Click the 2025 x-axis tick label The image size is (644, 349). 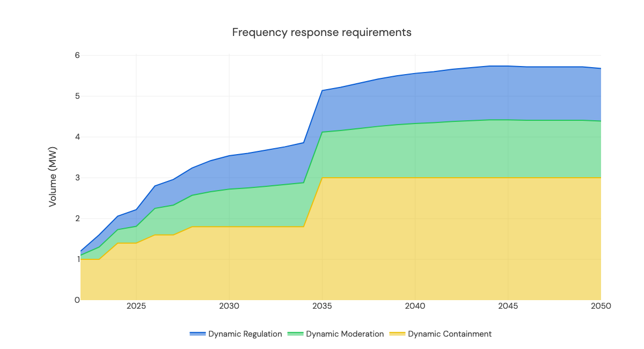point(136,306)
